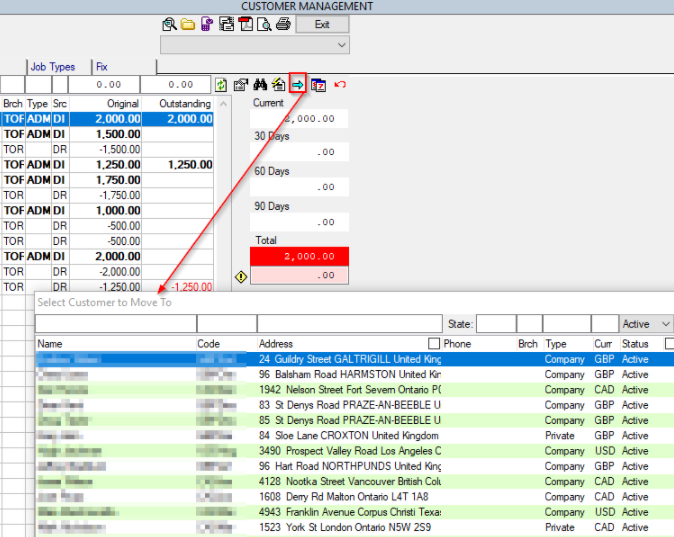Select the 1,500.00 original amount row
This screenshot has height=537, width=674.
[107, 134]
